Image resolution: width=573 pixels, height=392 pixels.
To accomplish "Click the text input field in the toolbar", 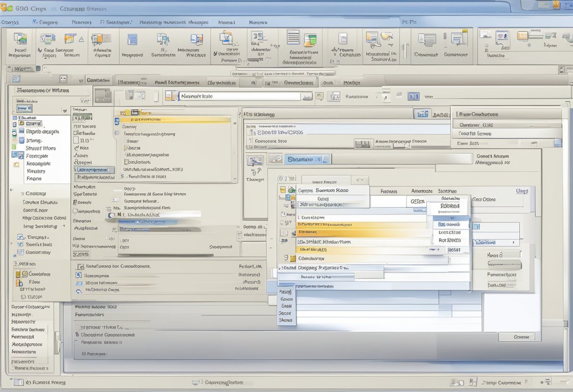I will point(239,96).
